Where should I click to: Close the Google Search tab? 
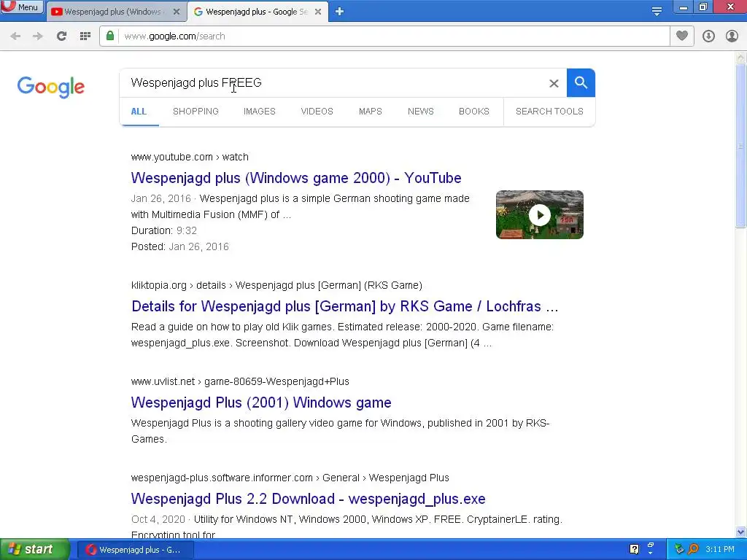(318, 12)
